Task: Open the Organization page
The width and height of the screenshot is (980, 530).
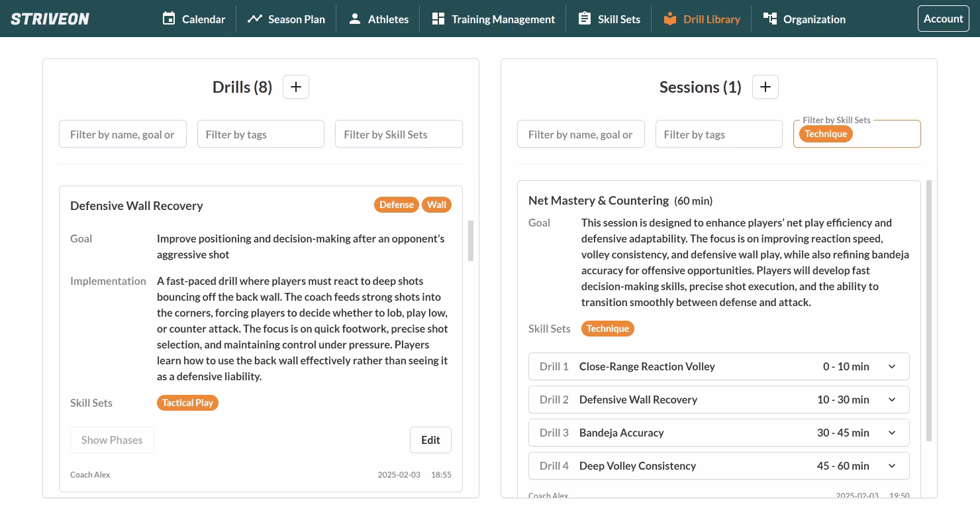Action: 805,19
